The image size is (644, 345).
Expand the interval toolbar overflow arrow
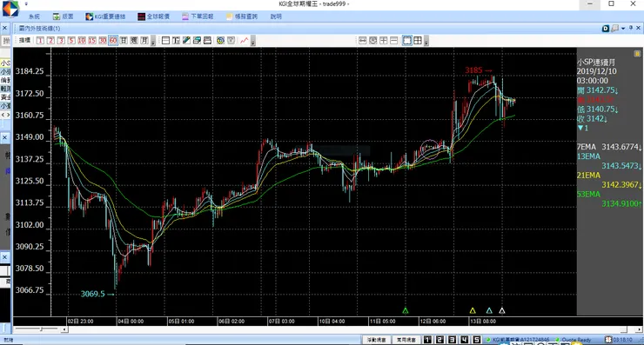coord(153,41)
